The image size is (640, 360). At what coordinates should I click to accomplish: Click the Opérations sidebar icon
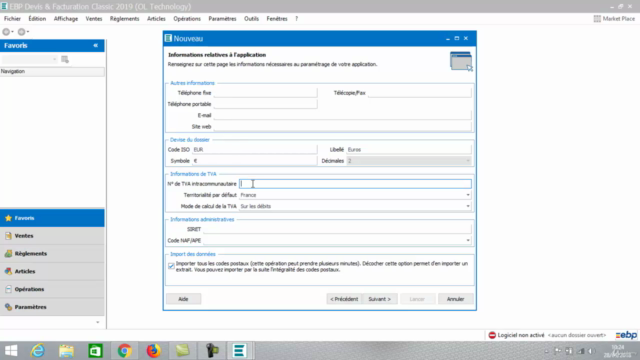(x=8, y=289)
